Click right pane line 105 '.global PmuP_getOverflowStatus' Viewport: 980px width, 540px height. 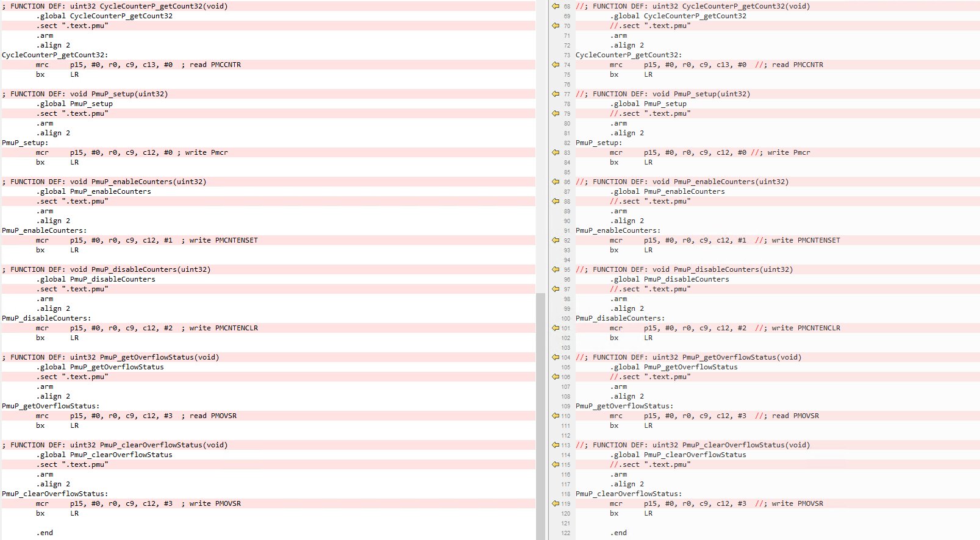click(x=778, y=367)
